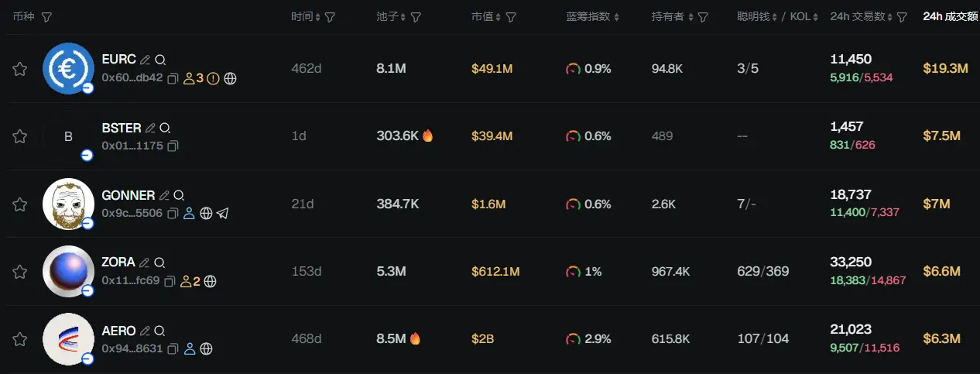
Task: Click the EURC blue-chip index gauge
Action: point(573,69)
